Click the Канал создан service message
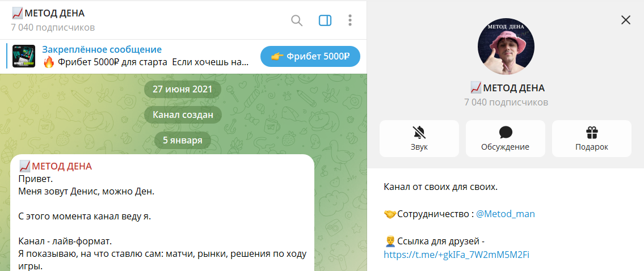This screenshot has height=271, width=644. (183, 115)
